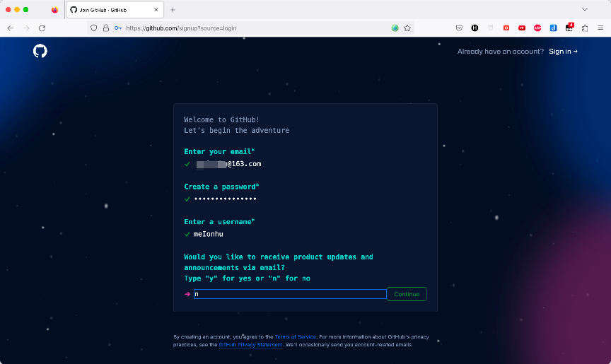Click the "Enter your email*" label
The height and width of the screenshot is (364, 611).
coord(219,151)
